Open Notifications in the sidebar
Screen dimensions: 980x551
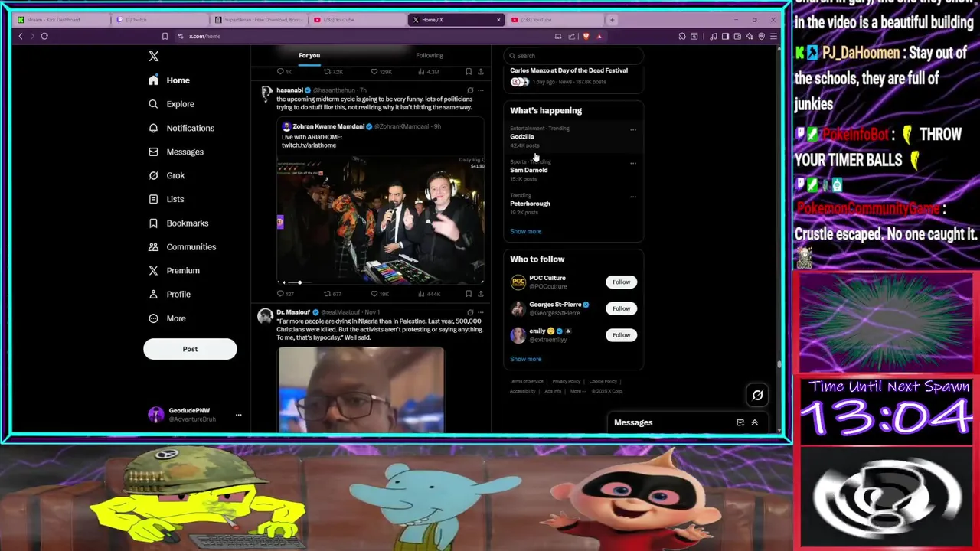181,128
